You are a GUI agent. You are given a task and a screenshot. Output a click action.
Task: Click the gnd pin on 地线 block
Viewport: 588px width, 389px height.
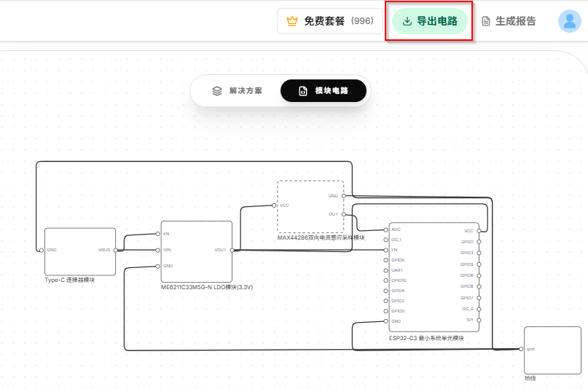(521, 349)
